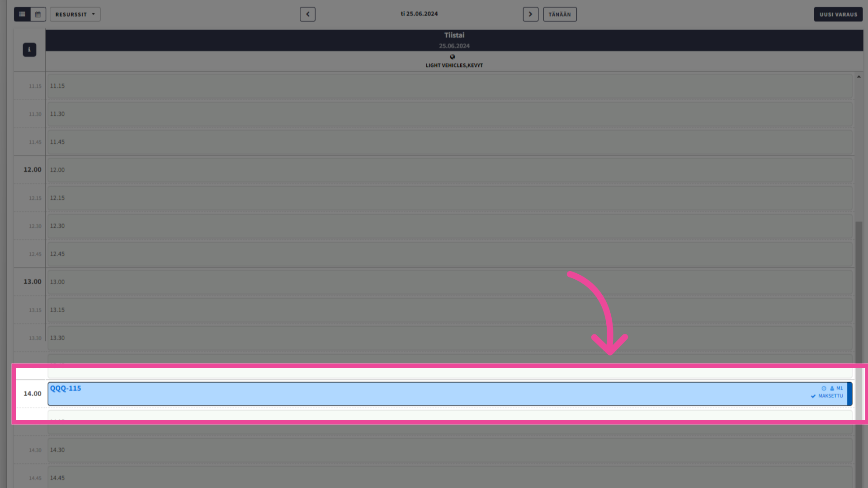The image size is (868, 488).
Task: Click the info icon on sidebar
Action: click(29, 49)
